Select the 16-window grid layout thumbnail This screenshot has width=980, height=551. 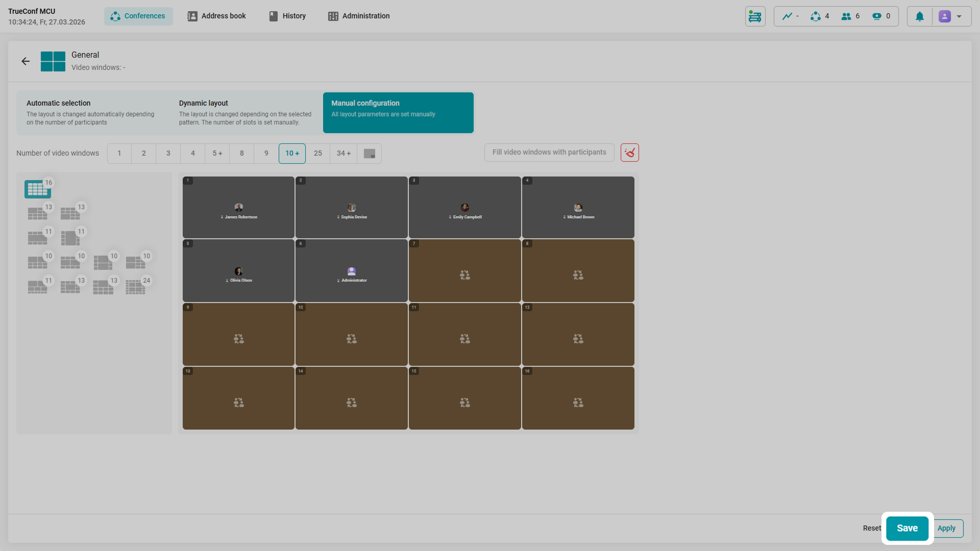click(37, 189)
